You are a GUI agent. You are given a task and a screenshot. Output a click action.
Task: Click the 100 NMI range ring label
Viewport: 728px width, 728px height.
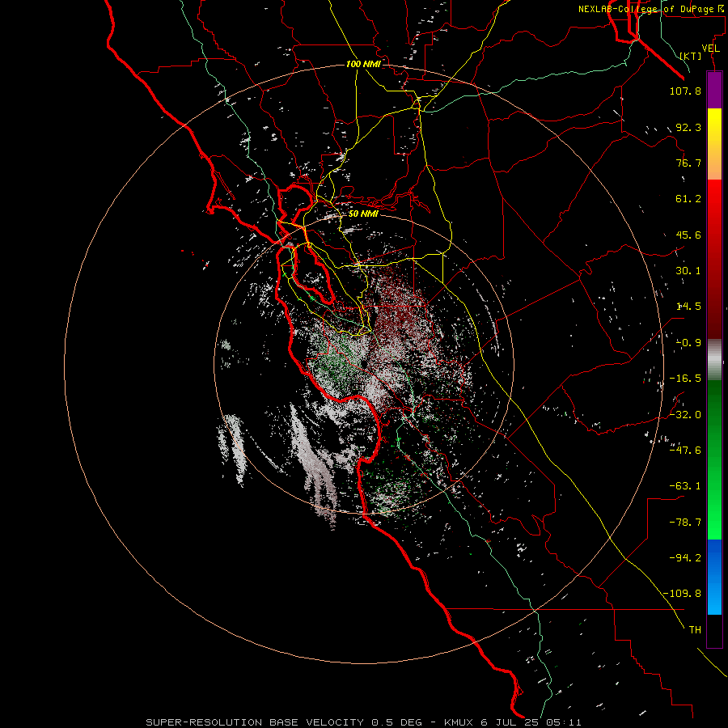(363, 64)
